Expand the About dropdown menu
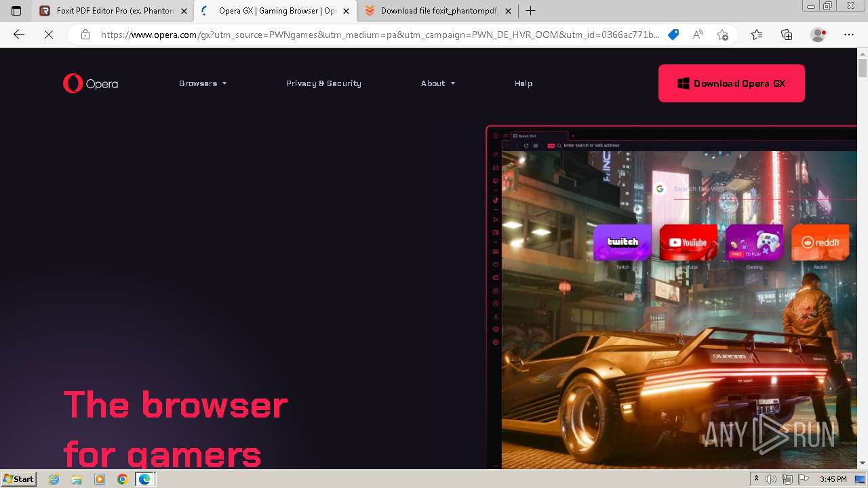868x488 pixels. point(438,83)
